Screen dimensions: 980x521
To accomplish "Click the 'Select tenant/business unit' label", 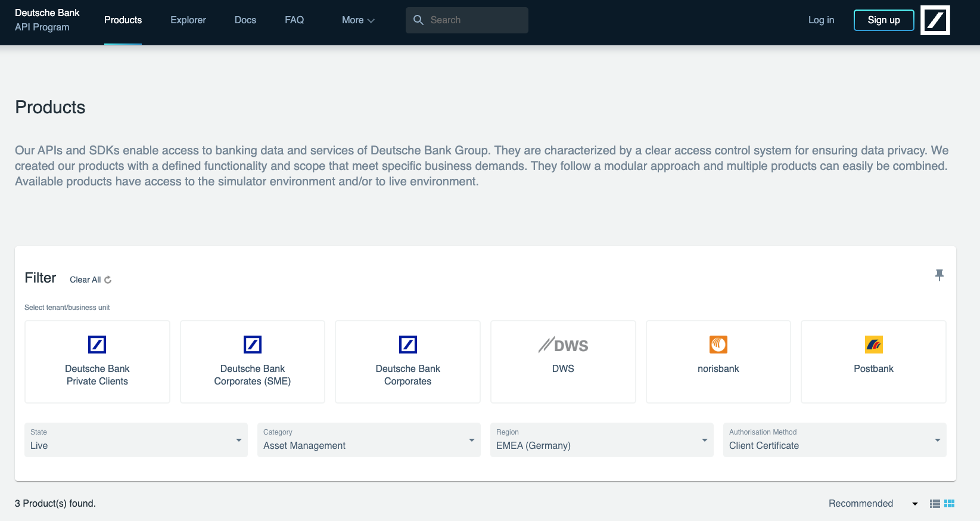I will click(67, 308).
